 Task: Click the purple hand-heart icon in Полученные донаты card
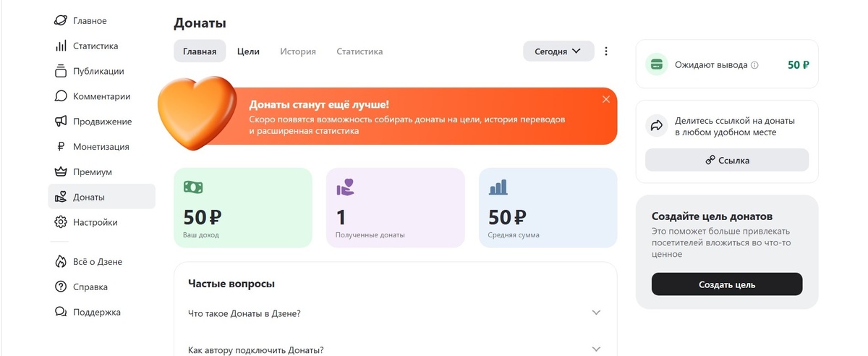pyautogui.click(x=345, y=187)
